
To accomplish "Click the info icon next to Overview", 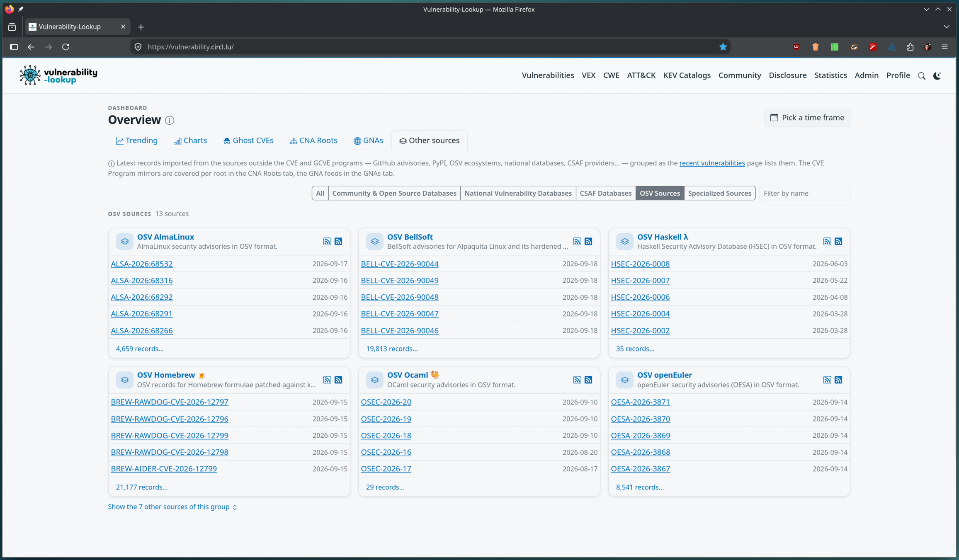I will 170,120.
